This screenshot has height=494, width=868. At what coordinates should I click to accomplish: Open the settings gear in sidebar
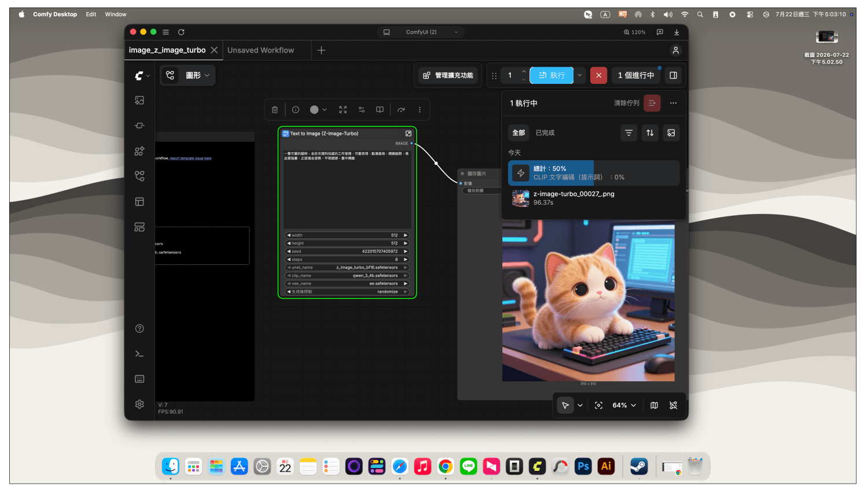(139, 404)
